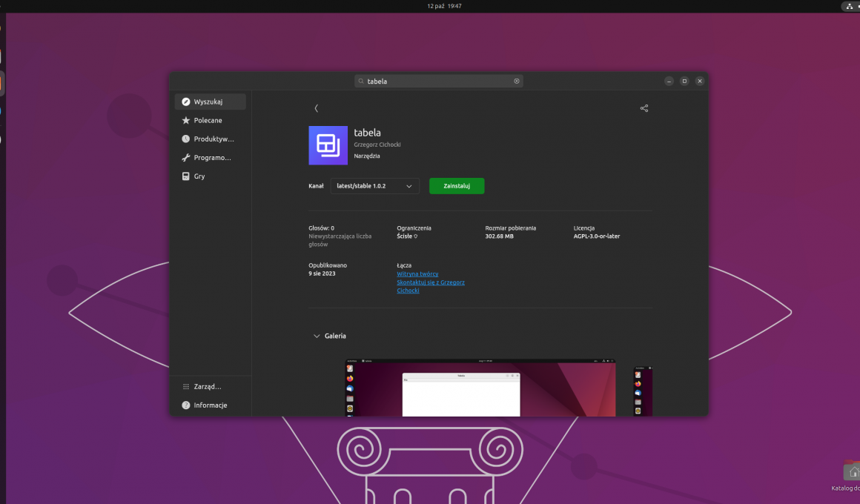This screenshot has width=860, height=504.
Task: Open Produktyw... category with clock icon
Action: (186, 139)
